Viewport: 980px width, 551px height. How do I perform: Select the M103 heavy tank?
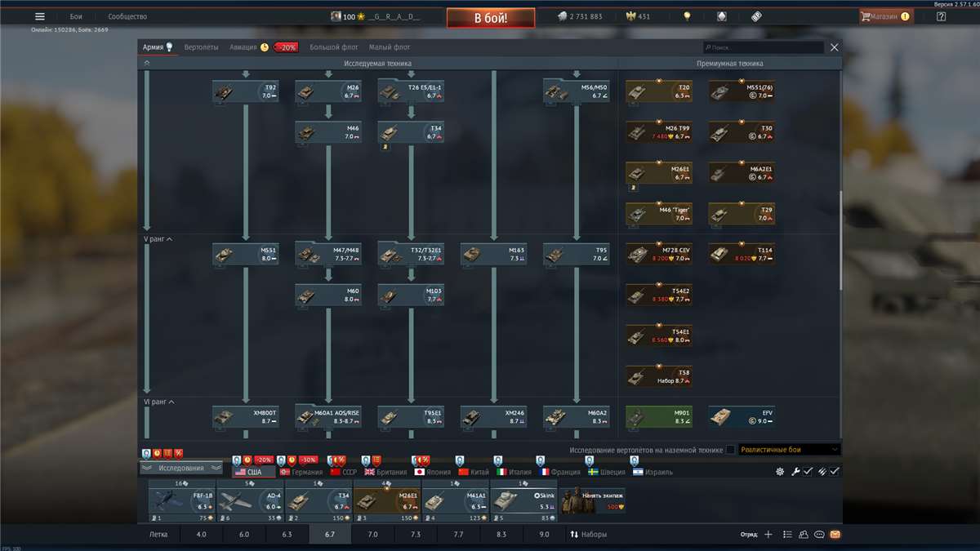click(411, 295)
